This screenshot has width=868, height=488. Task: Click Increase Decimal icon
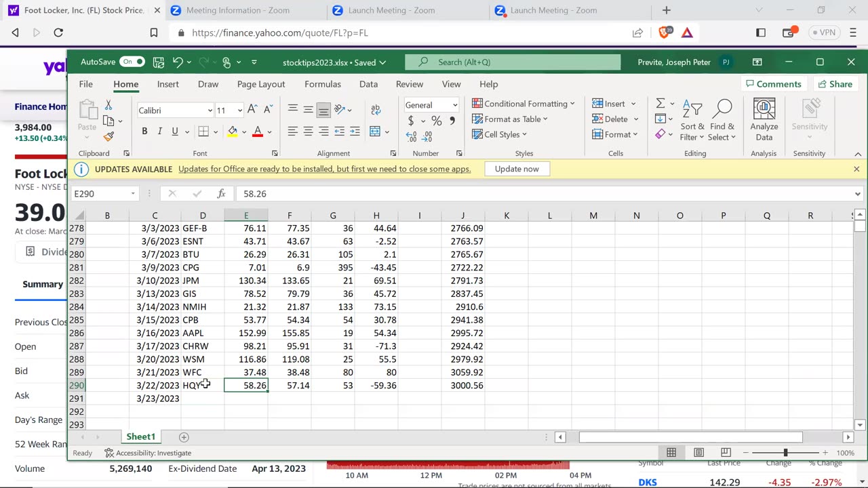[412, 136]
